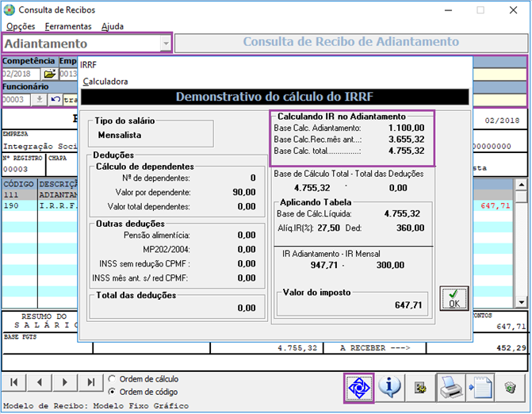Click Pensão alimentícia 0,00 value
The height and width of the screenshot is (414, 532).
(247, 235)
